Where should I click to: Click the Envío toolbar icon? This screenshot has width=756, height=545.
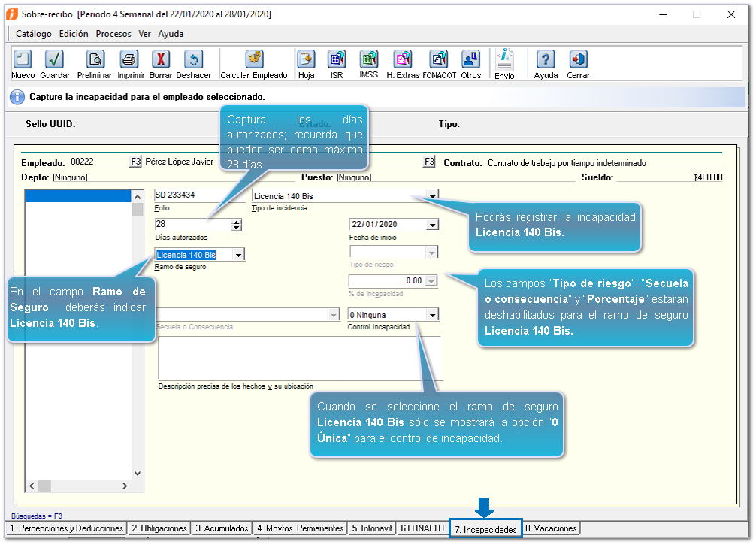504,60
